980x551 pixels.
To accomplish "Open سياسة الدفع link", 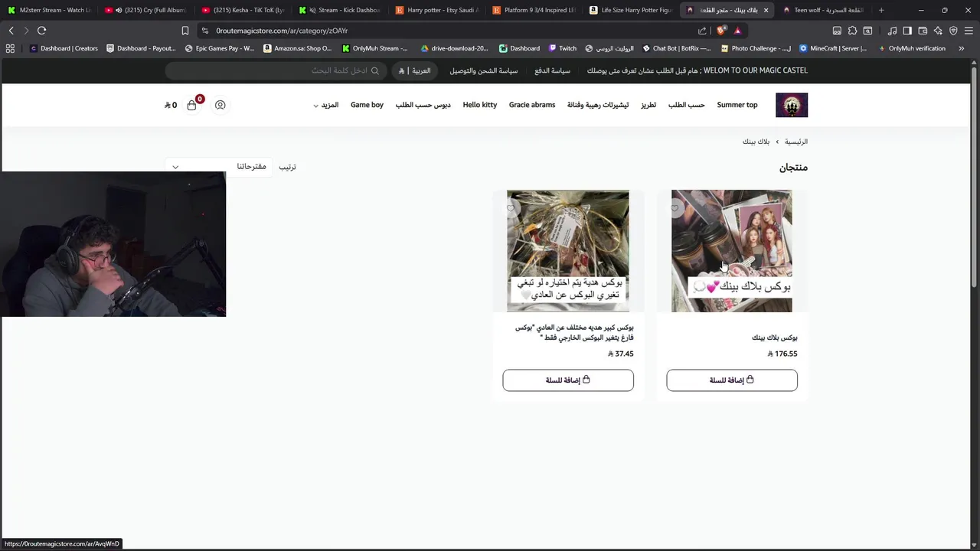I will pos(552,70).
